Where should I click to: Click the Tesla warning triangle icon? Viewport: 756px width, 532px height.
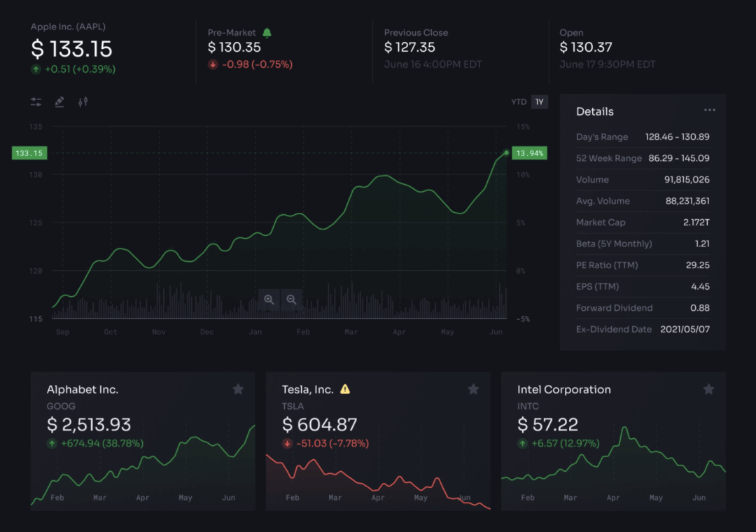pyautogui.click(x=345, y=388)
